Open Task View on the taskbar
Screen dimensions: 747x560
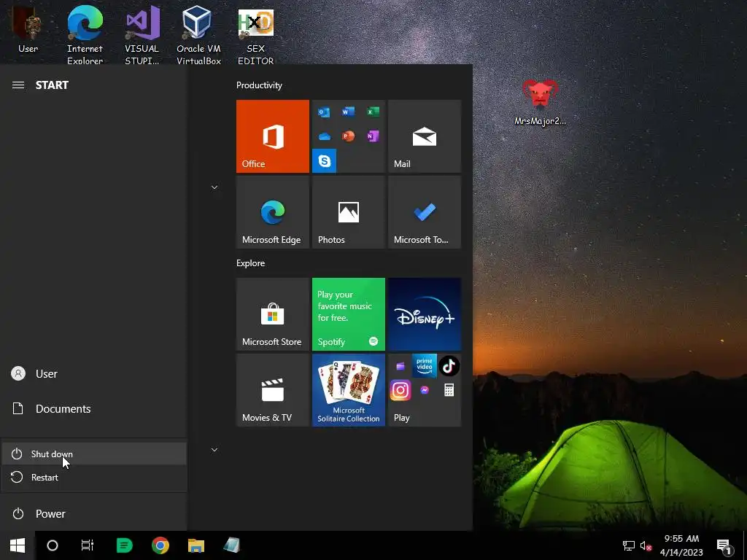click(88, 545)
